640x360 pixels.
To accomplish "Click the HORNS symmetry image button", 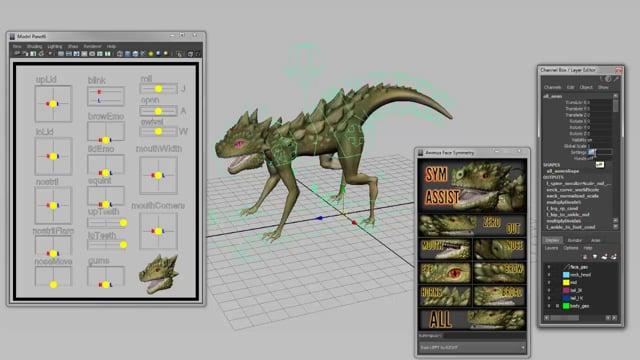I will click(445, 296).
